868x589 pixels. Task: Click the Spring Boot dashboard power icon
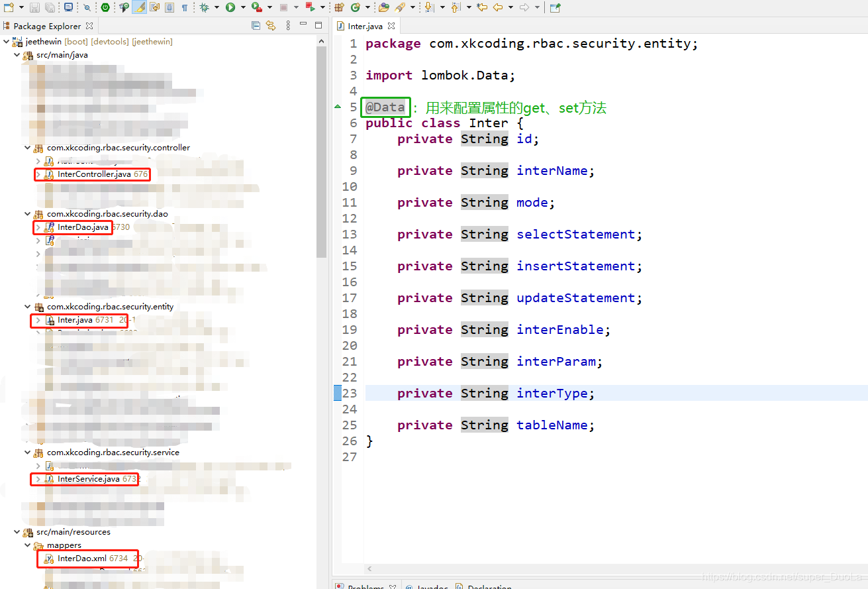tap(105, 7)
